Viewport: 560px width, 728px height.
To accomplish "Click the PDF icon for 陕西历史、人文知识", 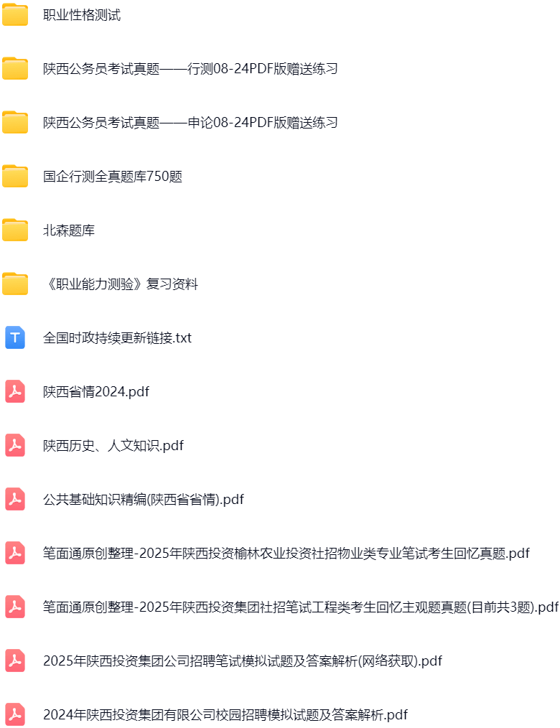I will [x=14, y=446].
